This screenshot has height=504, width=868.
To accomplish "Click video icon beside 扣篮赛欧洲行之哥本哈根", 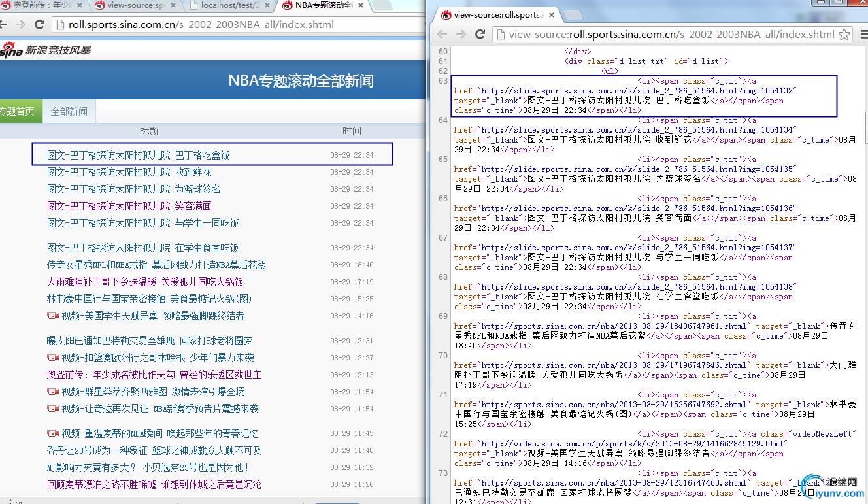I will 53,358.
